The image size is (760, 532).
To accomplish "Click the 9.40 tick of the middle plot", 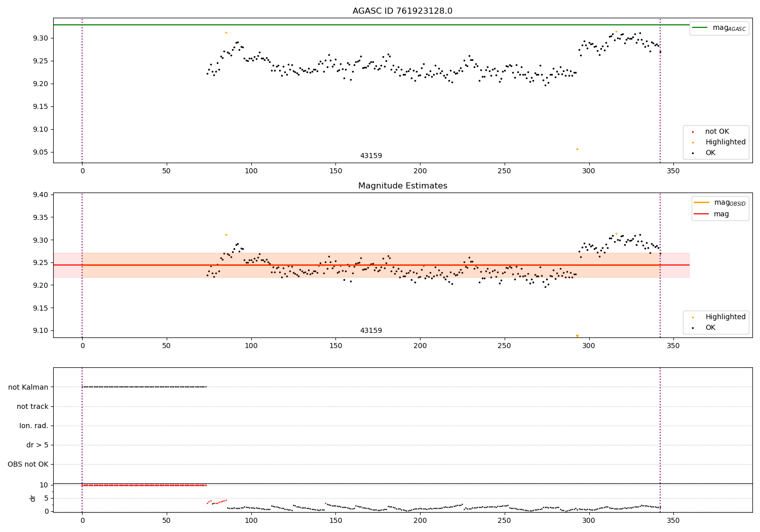I will tap(41, 195).
